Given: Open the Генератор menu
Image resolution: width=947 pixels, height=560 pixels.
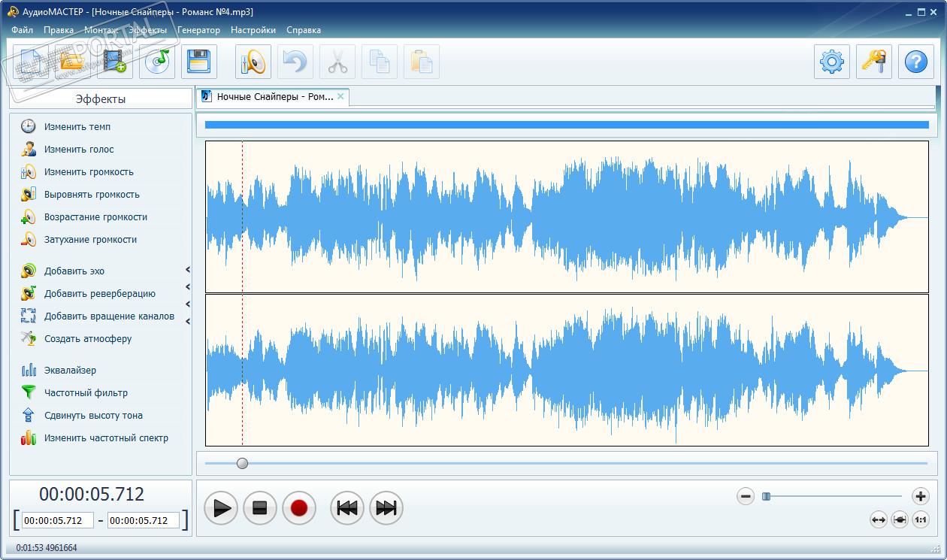Looking at the screenshot, I should coord(199,30).
